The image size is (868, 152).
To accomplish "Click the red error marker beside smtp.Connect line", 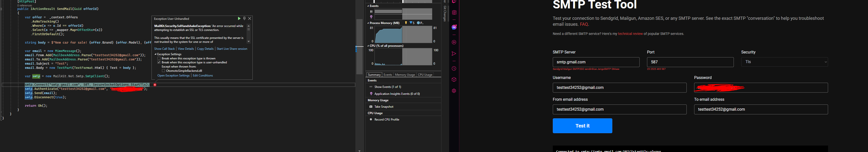I will (155, 85).
